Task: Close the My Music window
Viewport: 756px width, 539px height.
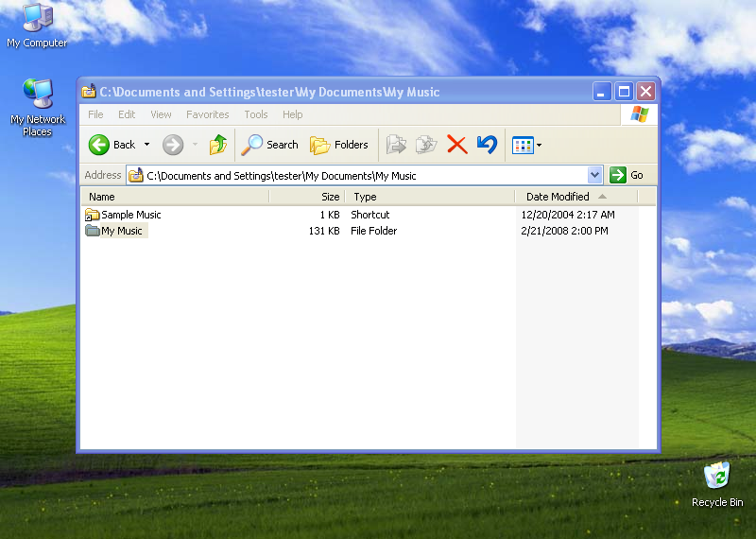Action: tap(646, 91)
